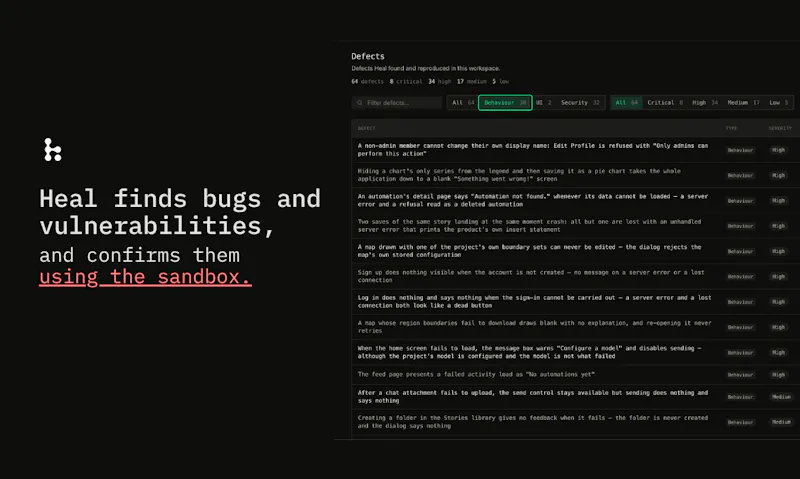Click Medium badge on Stories folder row
Image resolution: width=800 pixels, height=479 pixels.
point(781,422)
